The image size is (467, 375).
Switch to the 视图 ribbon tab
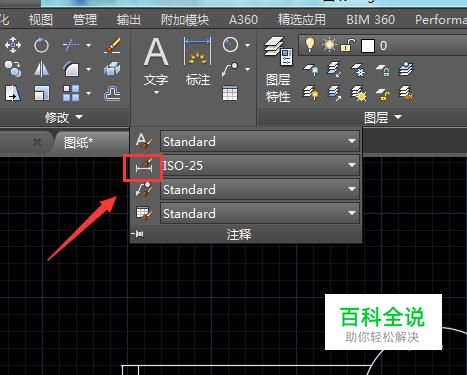pos(41,20)
